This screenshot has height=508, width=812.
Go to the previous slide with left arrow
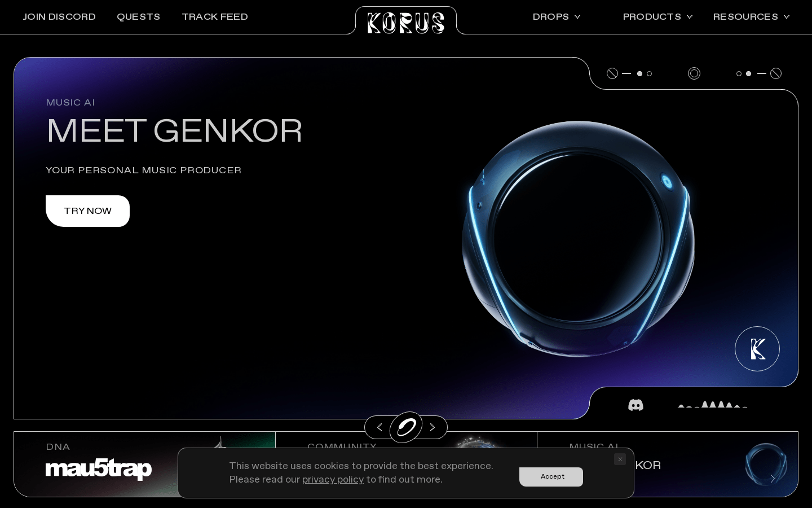379,427
